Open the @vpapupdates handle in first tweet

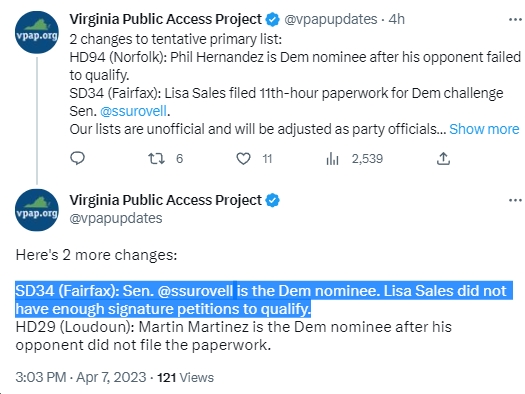[x=331, y=19]
